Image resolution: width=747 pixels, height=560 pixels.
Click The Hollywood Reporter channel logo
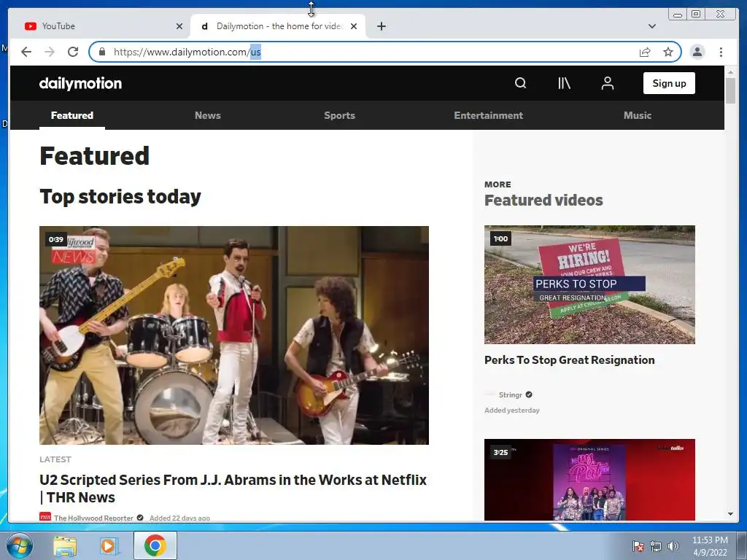point(44,517)
